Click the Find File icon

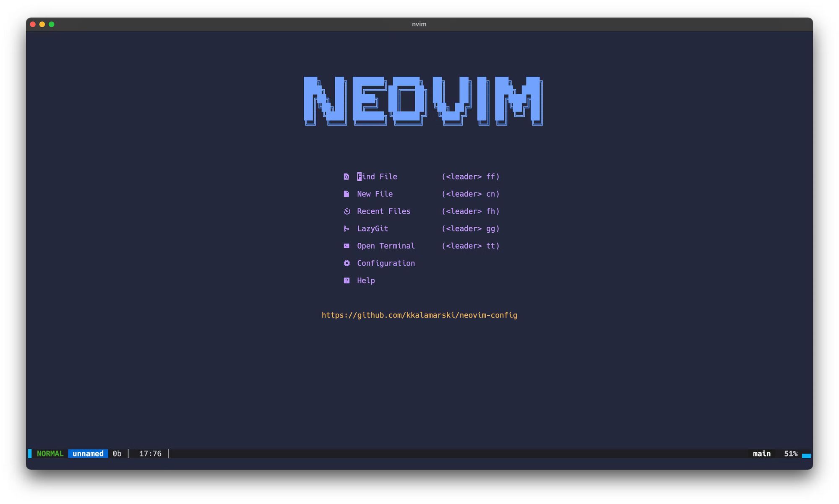(347, 176)
